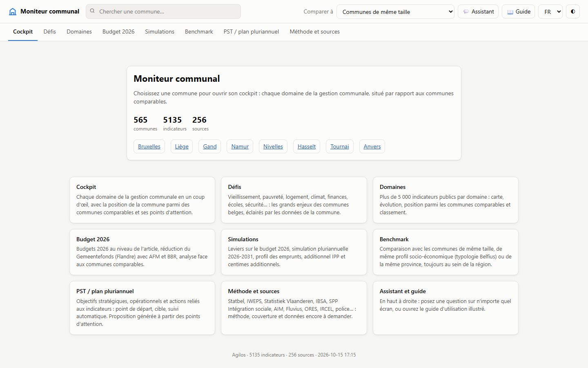
Task: Click the '5135' indicateurs count
Action: pyautogui.click(x=172, y=120)
